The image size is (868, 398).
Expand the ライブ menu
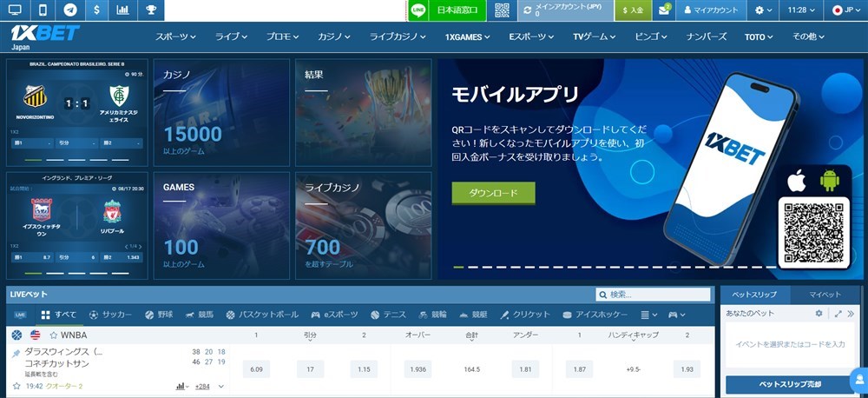point(231,37)
